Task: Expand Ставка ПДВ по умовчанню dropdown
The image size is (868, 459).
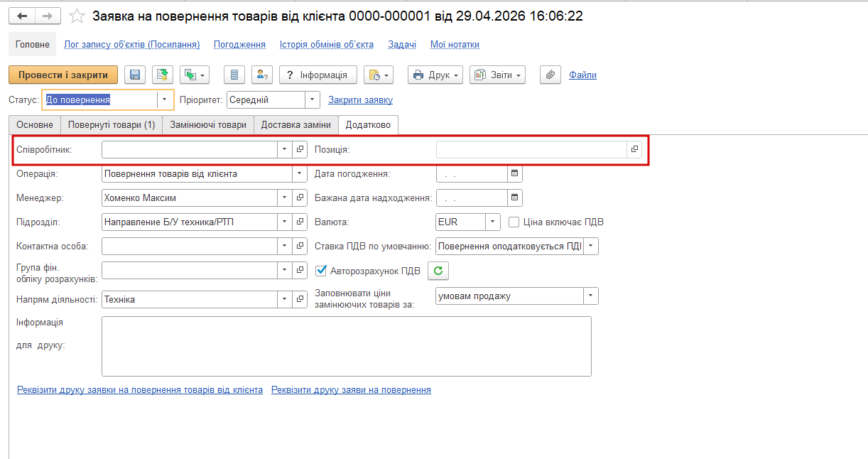Action: coord(591,247)
